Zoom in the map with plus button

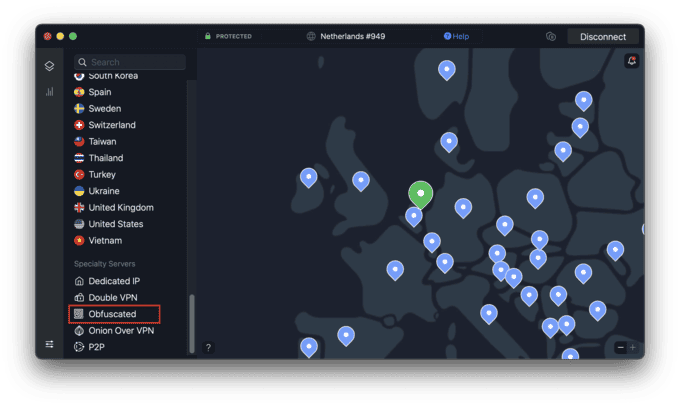pyautogui.click(x=633, y=347)
